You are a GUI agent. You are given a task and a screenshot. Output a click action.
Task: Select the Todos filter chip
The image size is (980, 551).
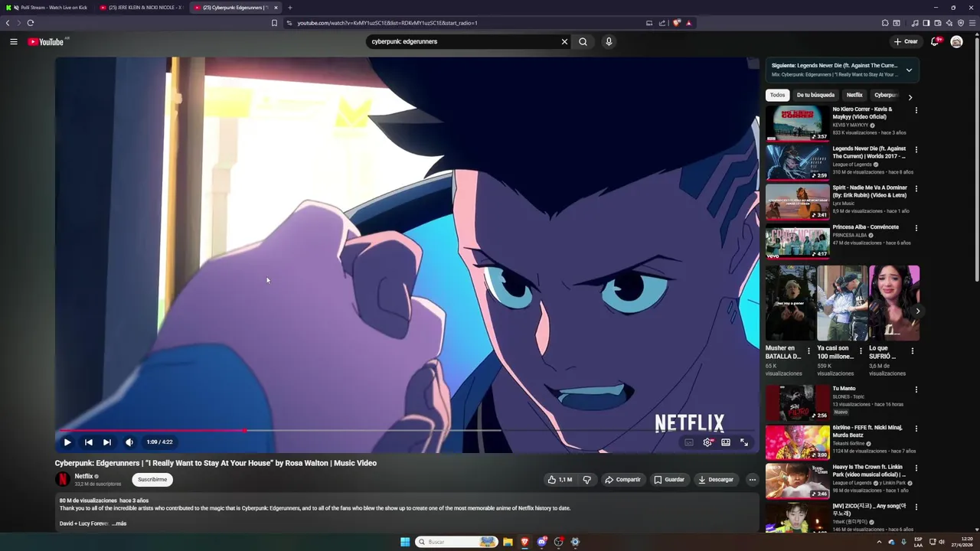[777, 95]
